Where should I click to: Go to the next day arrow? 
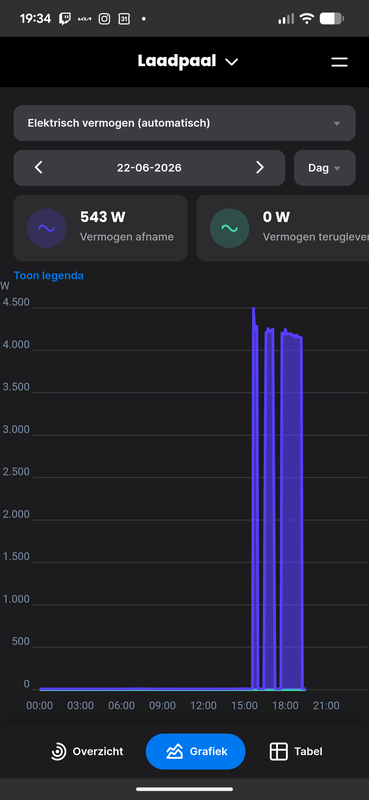(260, 167)
